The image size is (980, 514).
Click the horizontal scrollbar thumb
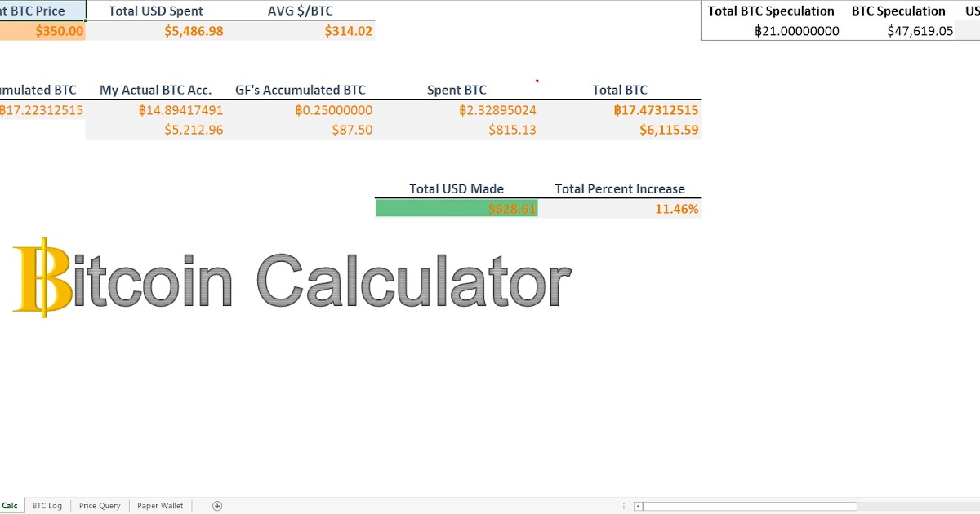coord(751,506)
